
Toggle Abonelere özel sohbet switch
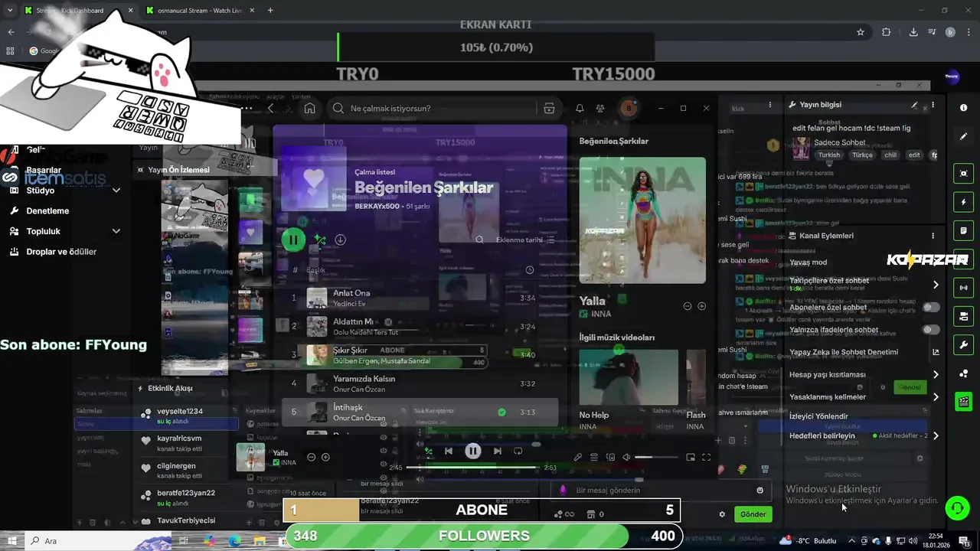click(931, 308)
